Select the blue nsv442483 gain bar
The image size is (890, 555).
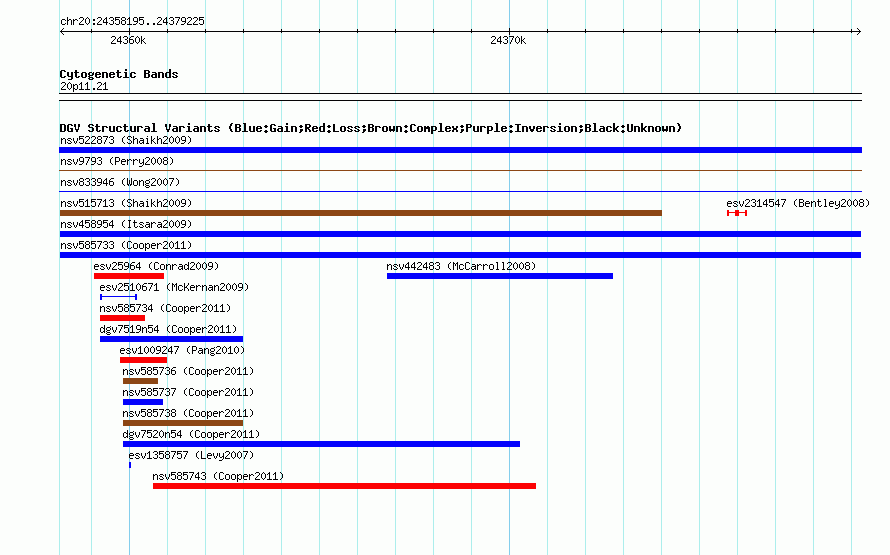coord(499,276)
